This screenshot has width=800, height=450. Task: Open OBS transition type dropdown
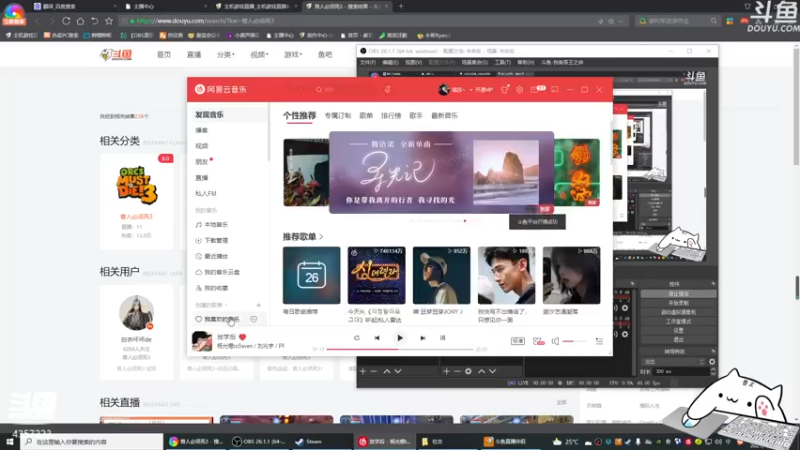[673, 362]
